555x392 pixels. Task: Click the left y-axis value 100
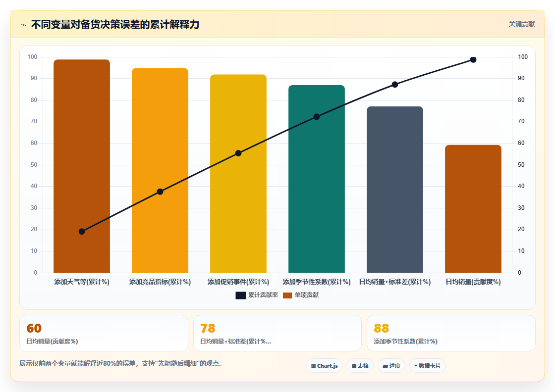32,57
